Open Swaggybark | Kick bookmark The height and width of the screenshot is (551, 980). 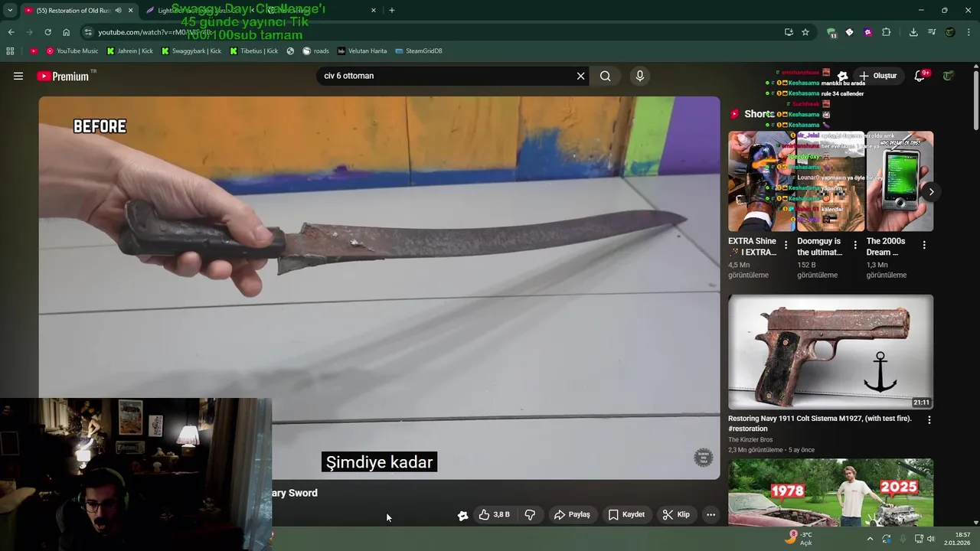click(x=191, y=51)
